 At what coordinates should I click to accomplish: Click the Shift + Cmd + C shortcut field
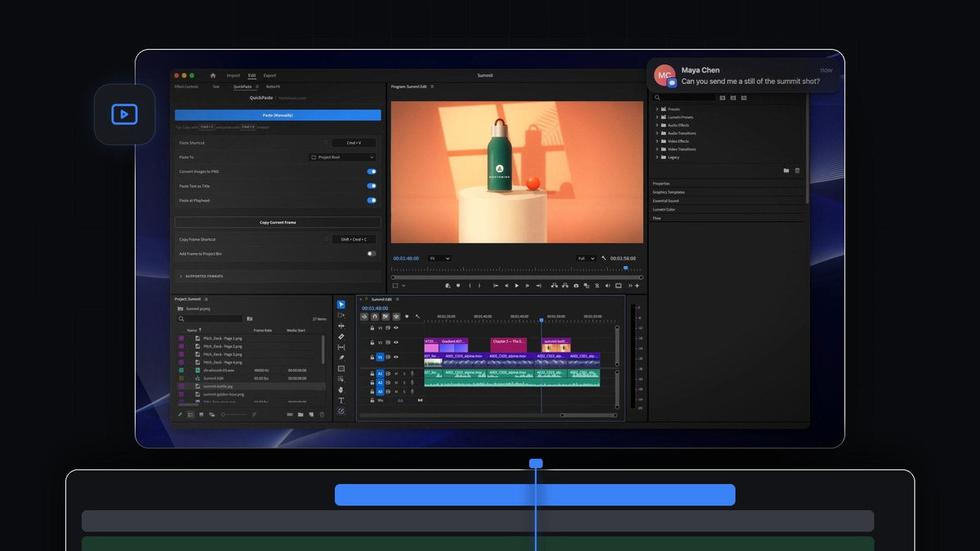pyautogui.click(x=354, y=239)
